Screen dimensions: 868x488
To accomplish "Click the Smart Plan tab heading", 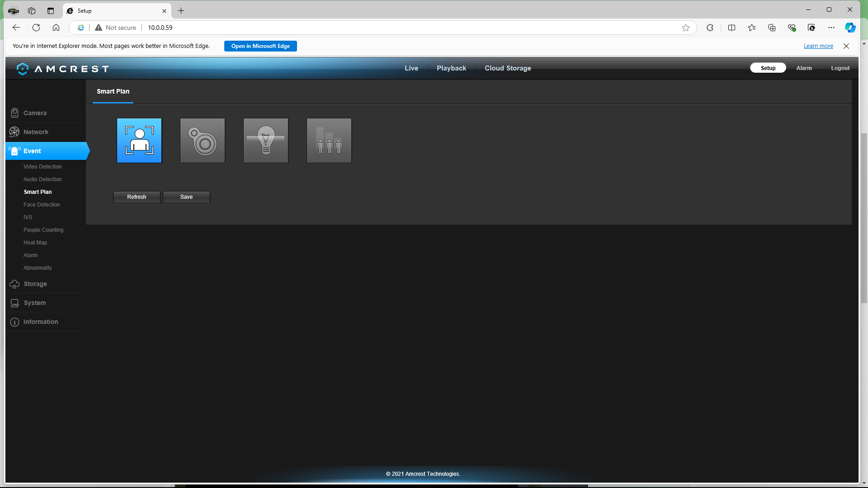I will (x=113, y=91).
